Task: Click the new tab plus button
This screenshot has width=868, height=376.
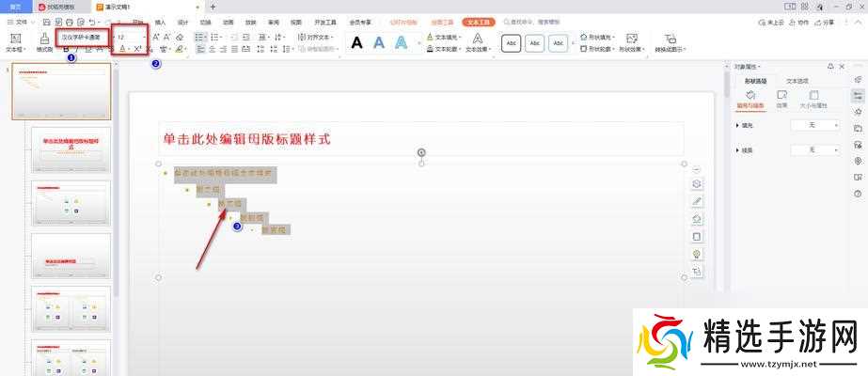Action: 213,7
